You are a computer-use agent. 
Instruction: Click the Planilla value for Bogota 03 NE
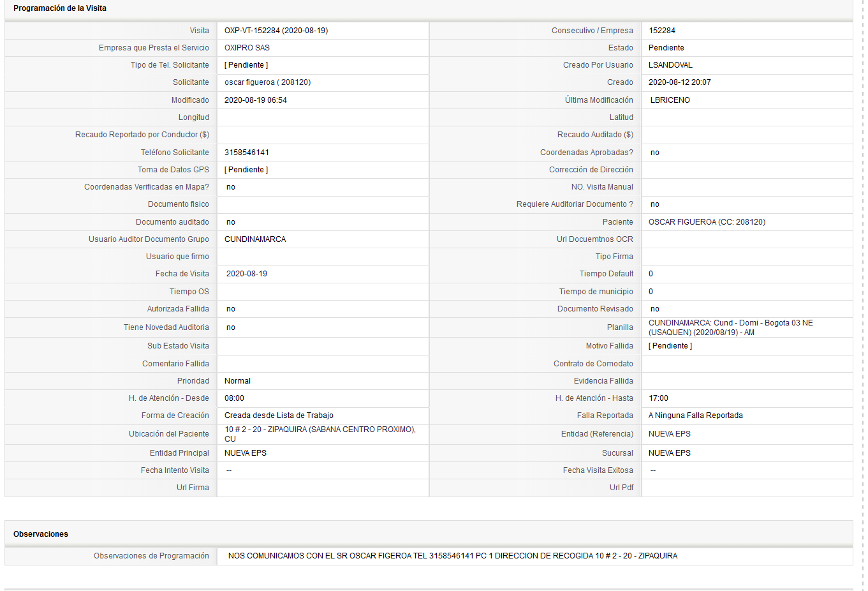tap(731, 327)
